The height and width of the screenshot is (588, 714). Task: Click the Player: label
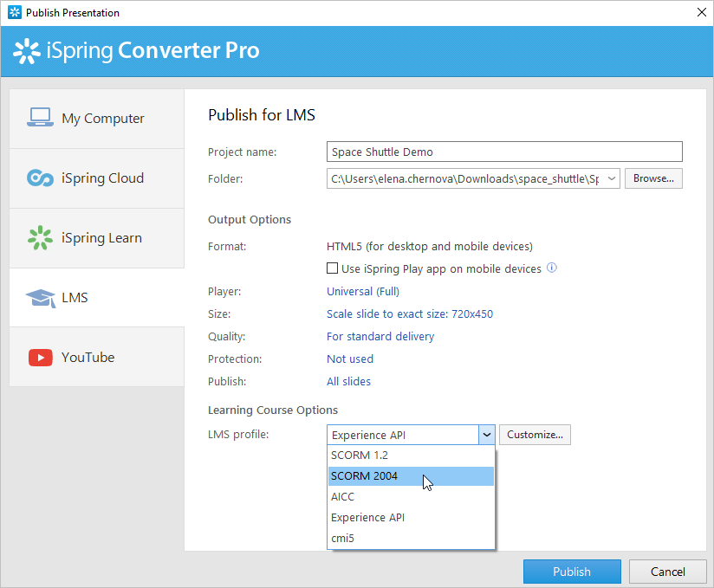pos(224,291)
